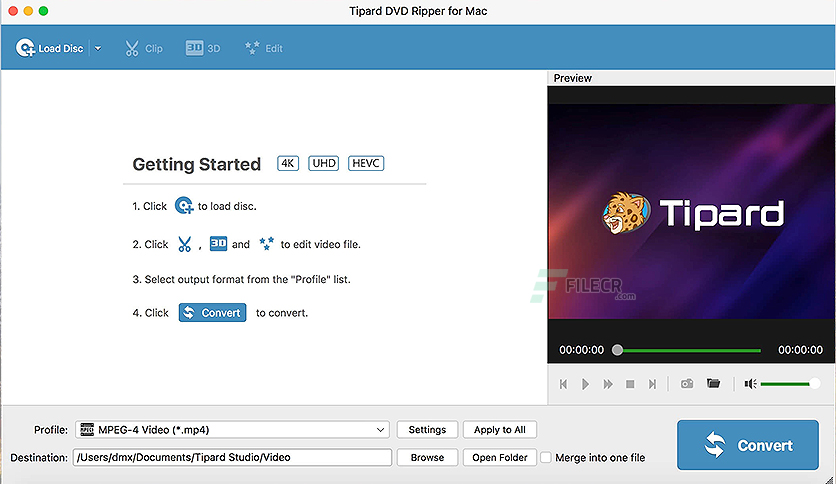836x484 pixels.
Task: Click the green maximize window button
Action: pos(43,11)
